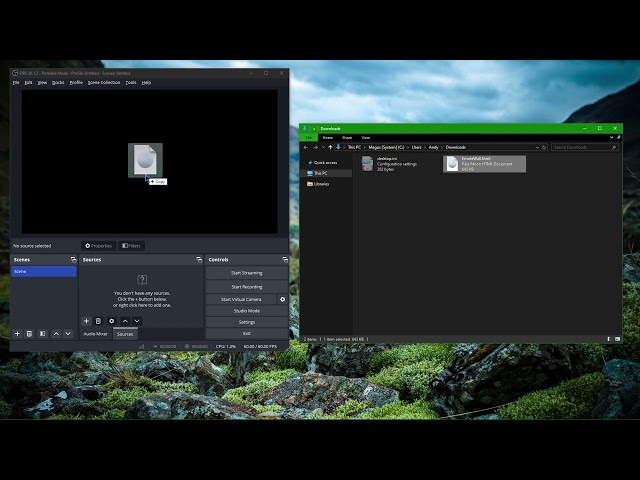Click the Explorer search magnifier icon
The width and height of the screenshot is (640, 480).
click(614, 147)
